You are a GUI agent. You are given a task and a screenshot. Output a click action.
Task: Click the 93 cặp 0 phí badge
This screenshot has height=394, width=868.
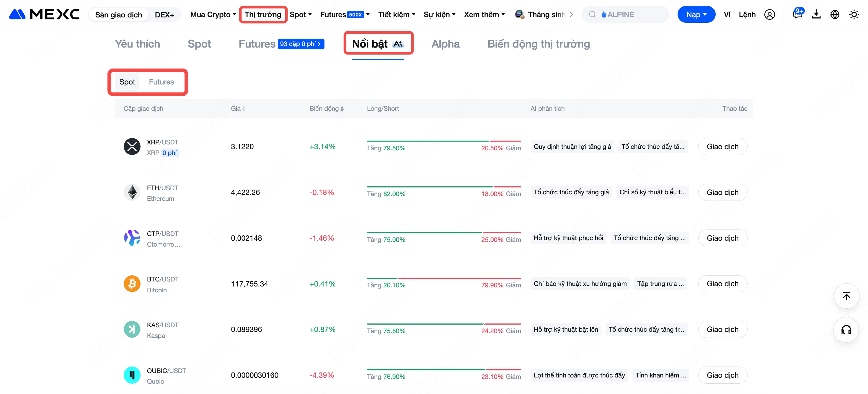point(301,44)
